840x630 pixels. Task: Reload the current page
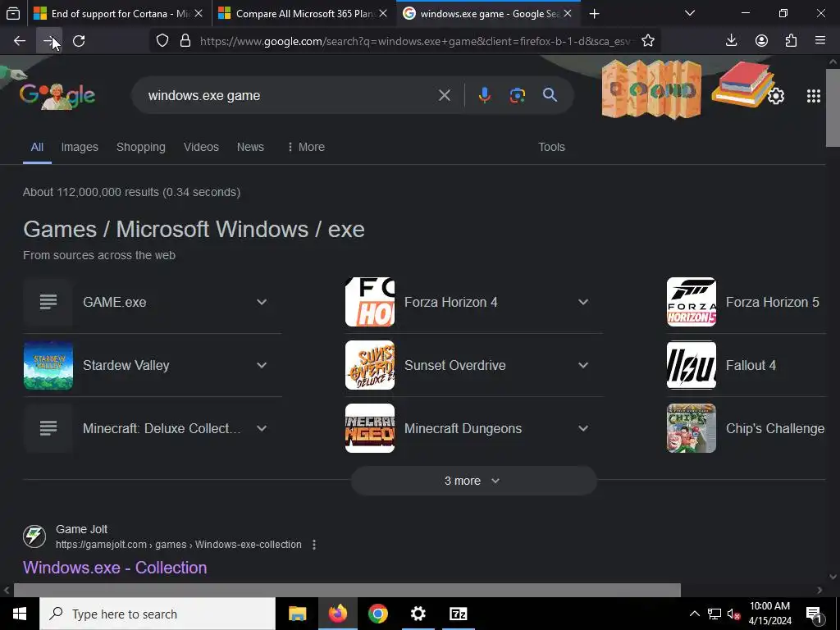tap(79, 41)
